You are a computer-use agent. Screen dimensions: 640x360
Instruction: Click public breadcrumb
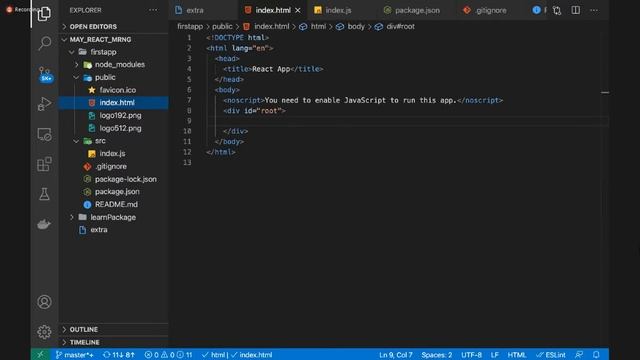222,27
